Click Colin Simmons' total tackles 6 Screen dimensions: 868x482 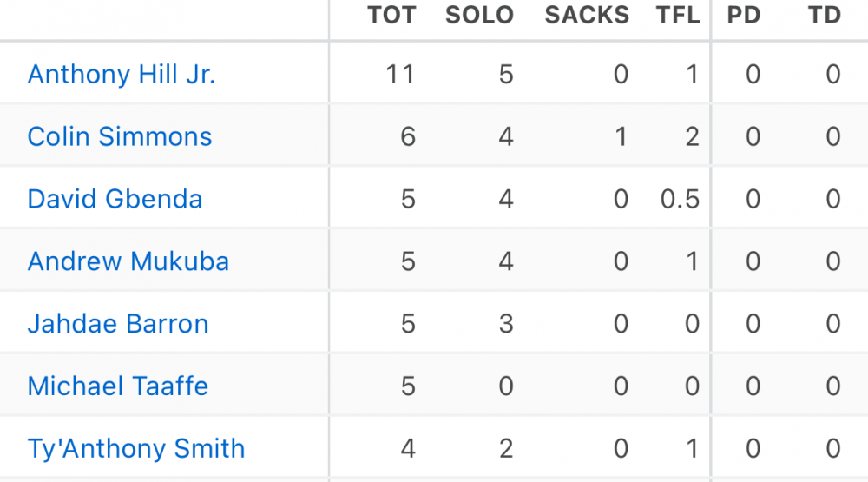pyautogui.click(x=408, y=137)
